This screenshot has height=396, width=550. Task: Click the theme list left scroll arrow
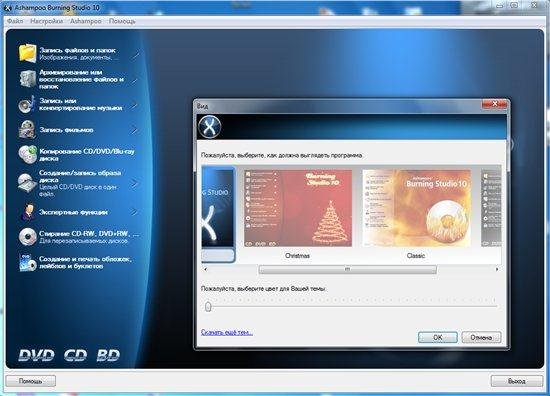click(x=206, y=269)
